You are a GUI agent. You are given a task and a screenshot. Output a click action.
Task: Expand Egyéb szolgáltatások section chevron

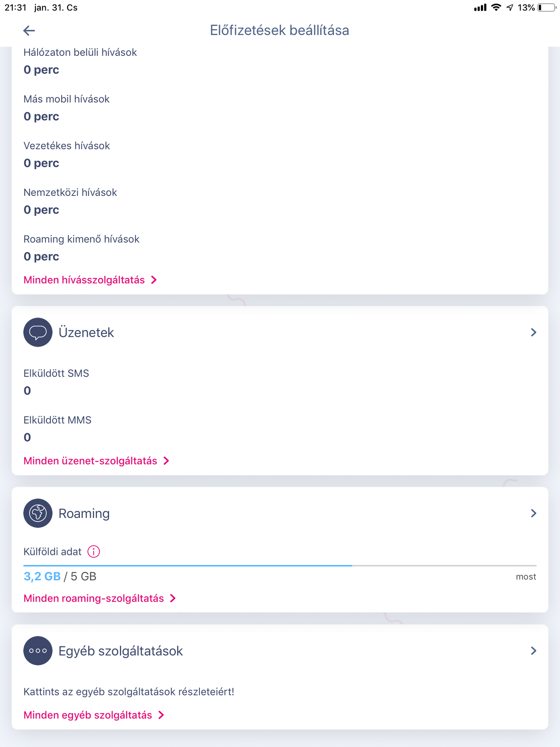tap(533, 651)
